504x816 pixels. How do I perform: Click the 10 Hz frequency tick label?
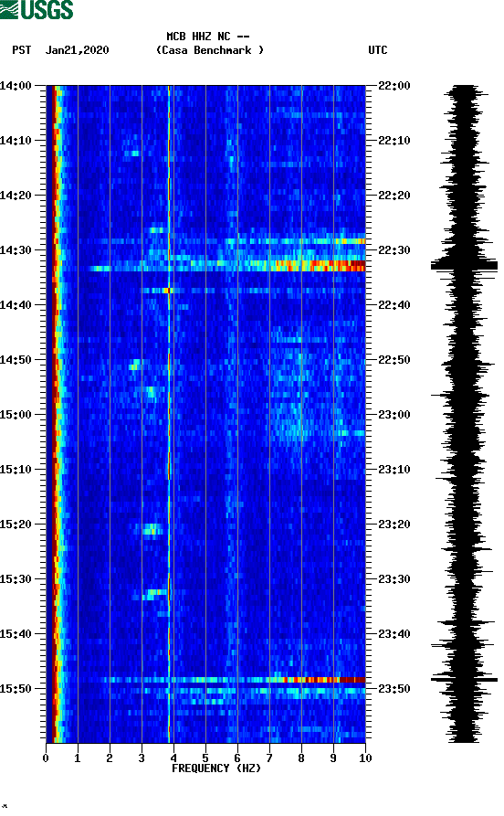pos(365,758)
